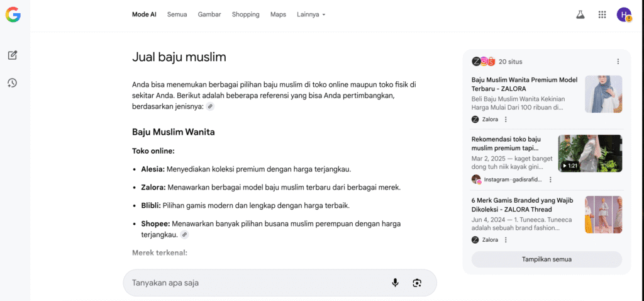The width and height of the screenshot is (644, 301).
Task: Open the Google apps grid
Action: click(x=602, y=15)
